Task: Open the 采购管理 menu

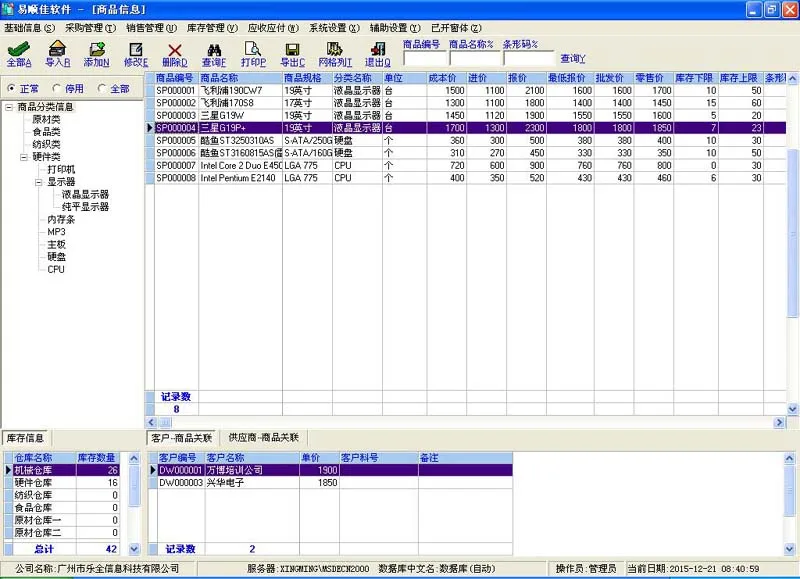Action: click(x=90, y=28)
